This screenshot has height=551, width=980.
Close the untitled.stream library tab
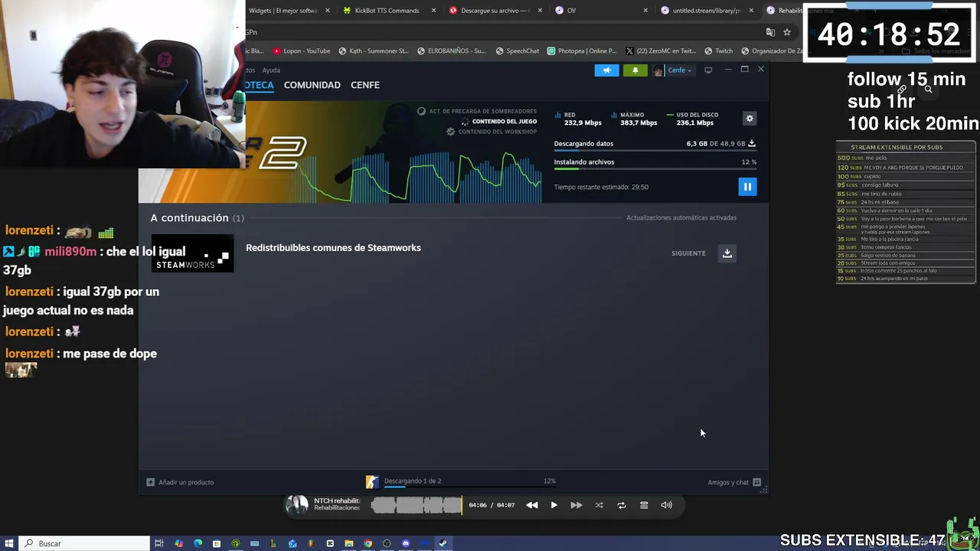click(x=751, y=11)
